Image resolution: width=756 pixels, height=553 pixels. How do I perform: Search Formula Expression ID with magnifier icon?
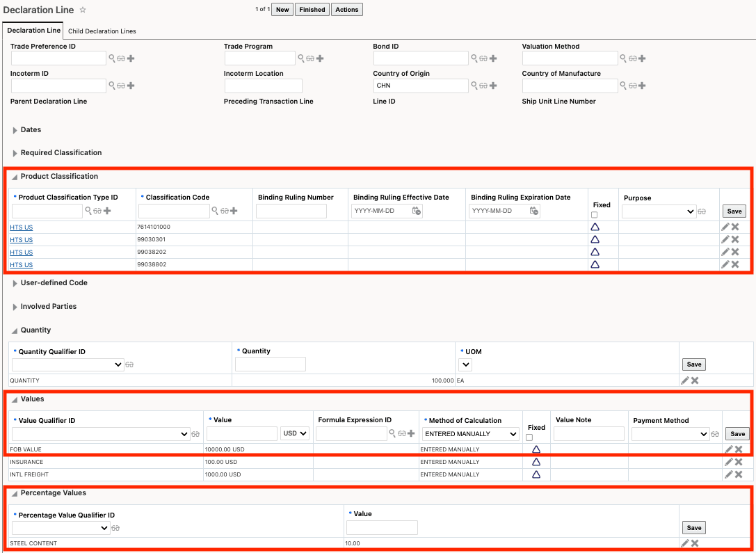[392, 433]
